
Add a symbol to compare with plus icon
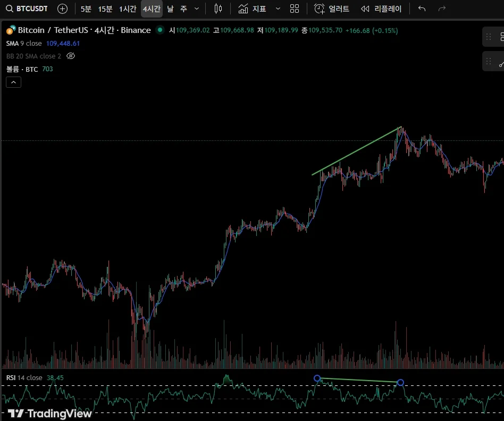point(62,9)
